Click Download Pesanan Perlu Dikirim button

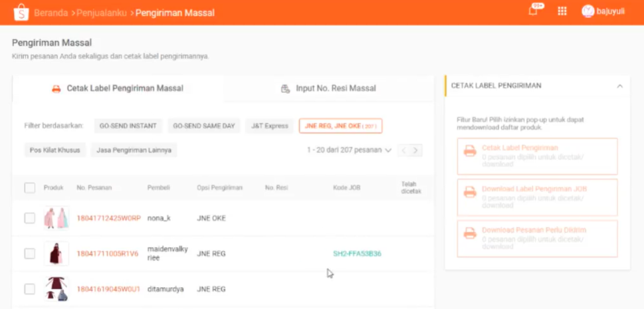(x=537, y=239)
